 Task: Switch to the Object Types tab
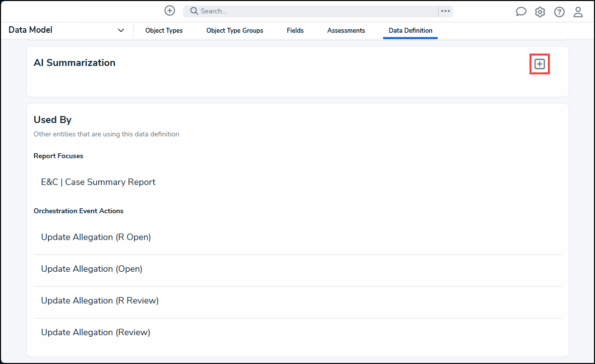pos(164,31)
